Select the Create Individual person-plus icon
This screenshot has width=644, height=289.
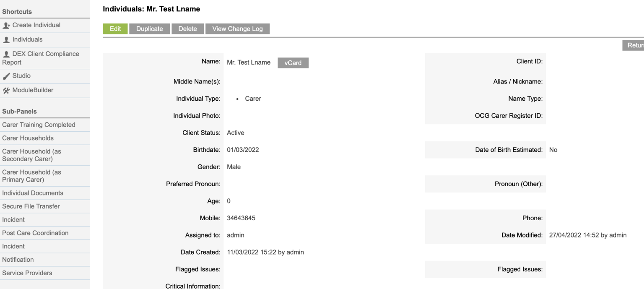7,25
